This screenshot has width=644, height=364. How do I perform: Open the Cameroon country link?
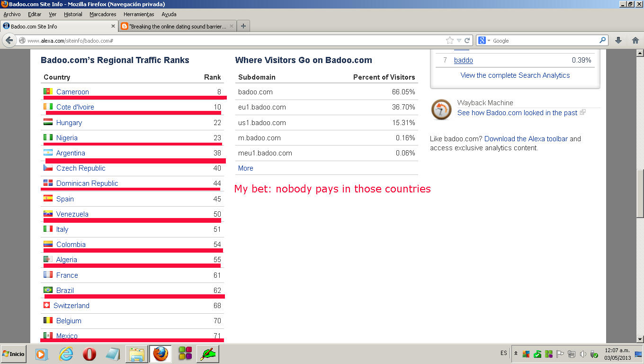point(72,92)
